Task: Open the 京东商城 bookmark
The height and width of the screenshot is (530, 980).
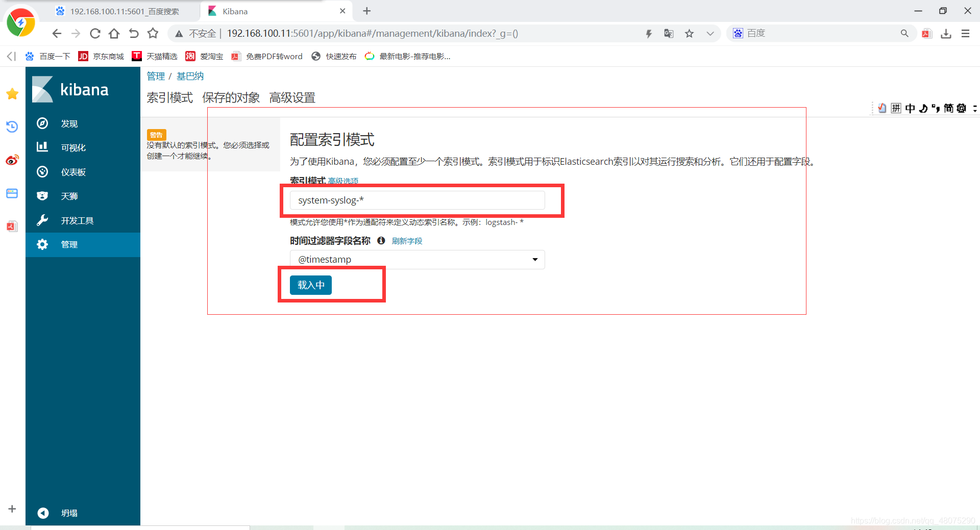Action: pyautogui.click(x=101, y=56)
